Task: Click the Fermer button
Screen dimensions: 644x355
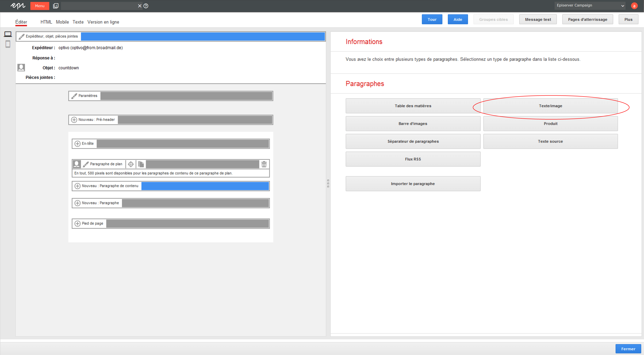Action: point(628,349)
